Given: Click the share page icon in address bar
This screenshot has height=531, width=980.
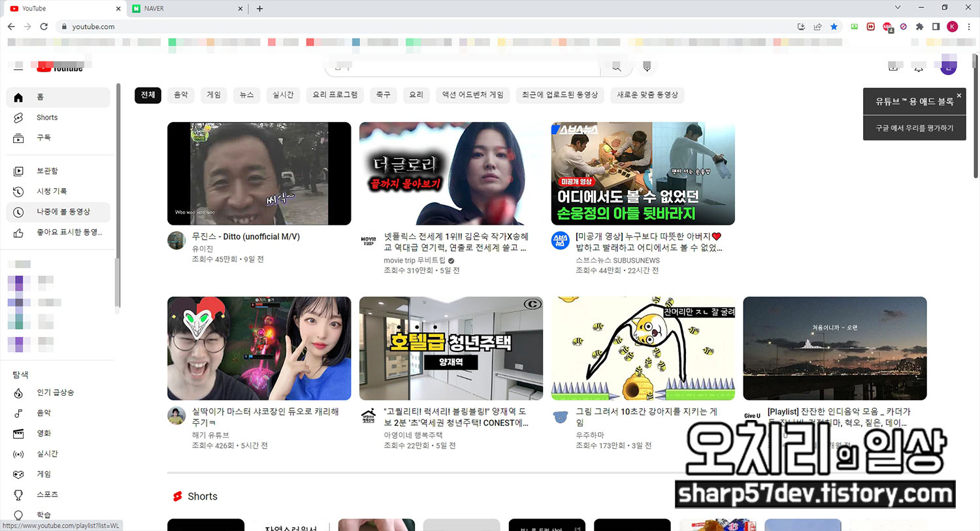Looking at the screenshot, I should (817, 27).
